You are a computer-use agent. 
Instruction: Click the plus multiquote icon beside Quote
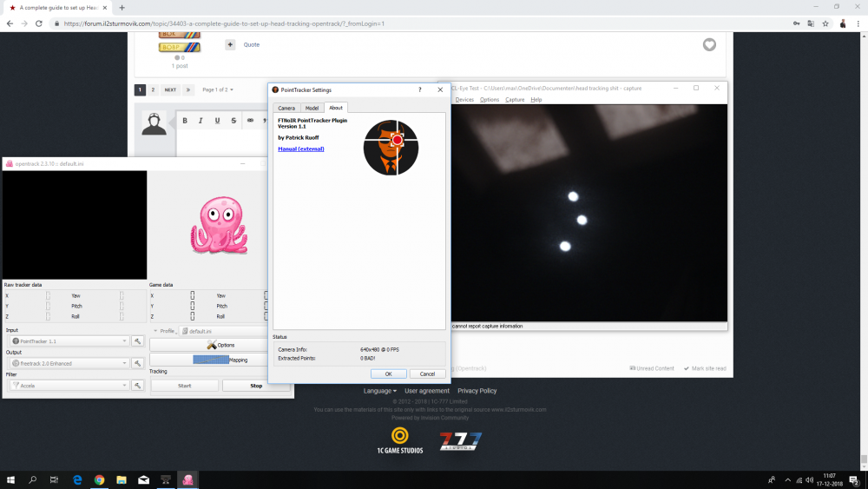230,44
